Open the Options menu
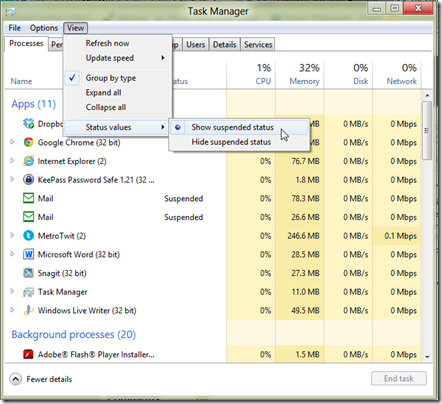 [44, 28]
